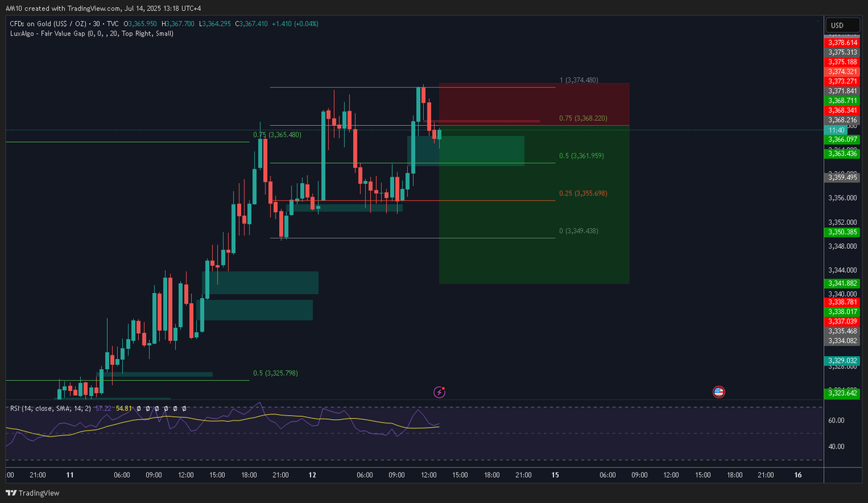Click the 3,329.032 teal price label
The image size is (868, 503).
pyautogui.click(x=843, y=360)
